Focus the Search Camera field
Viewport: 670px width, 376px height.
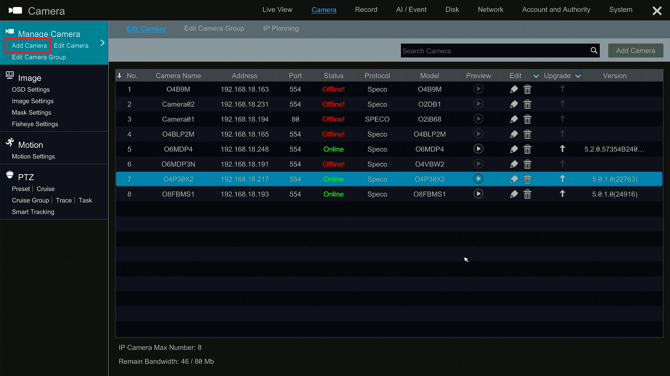(x=495, y=50)
